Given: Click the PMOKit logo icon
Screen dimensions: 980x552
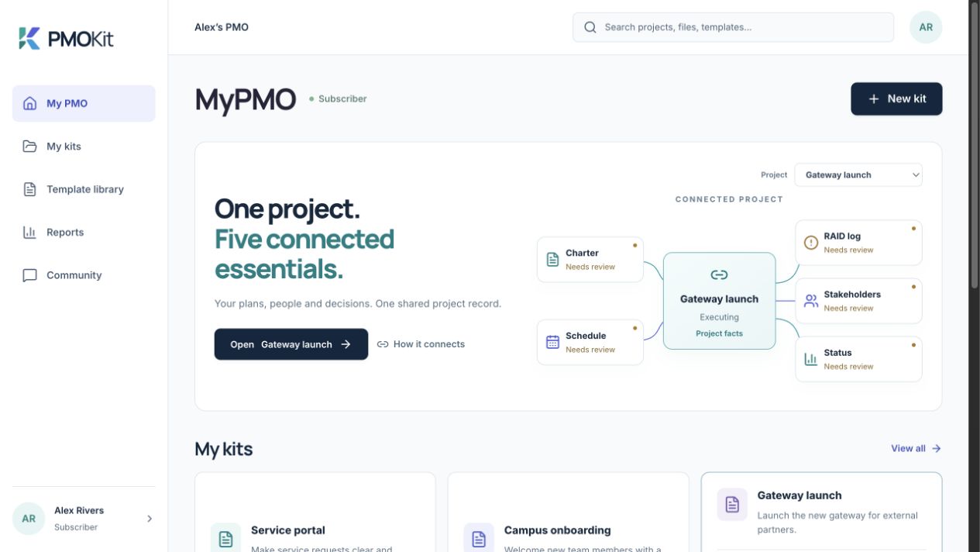Looking at the screenshot, I should tap(29, 38).
